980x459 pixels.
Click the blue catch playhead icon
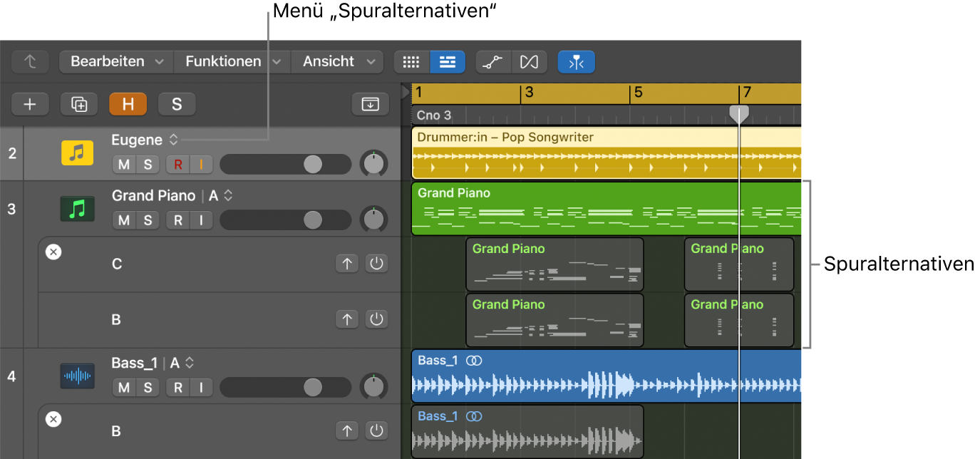coord(577,62)
